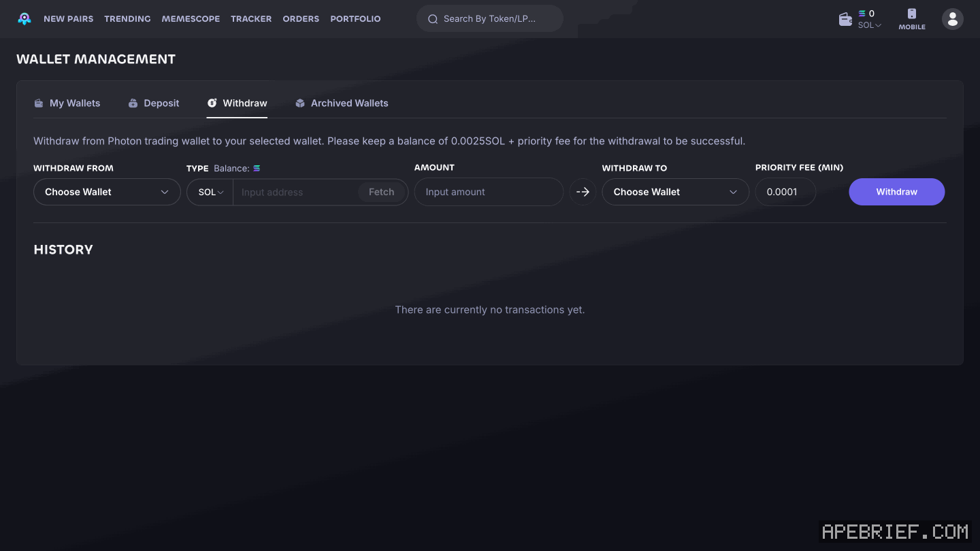Select the Withdraw tab
Image resolution: width=980 pixels, height=551 pixels.
coord(237,103)
